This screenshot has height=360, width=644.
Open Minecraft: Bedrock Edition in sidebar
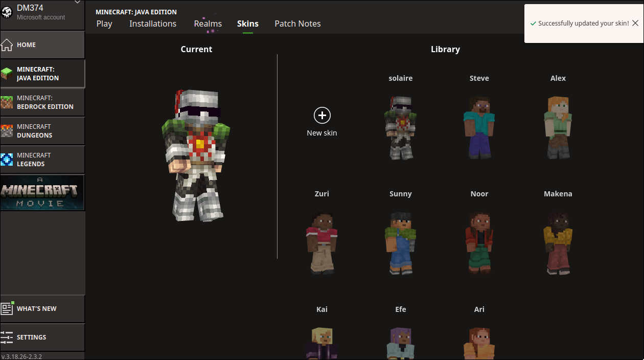click(42, 102)
